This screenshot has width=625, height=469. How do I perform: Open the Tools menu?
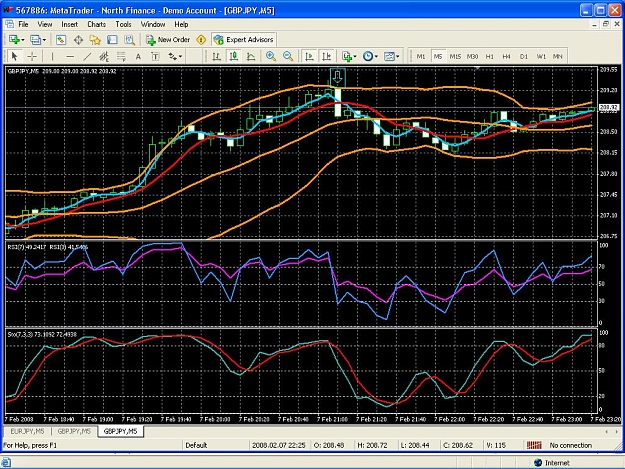[123, 25]
